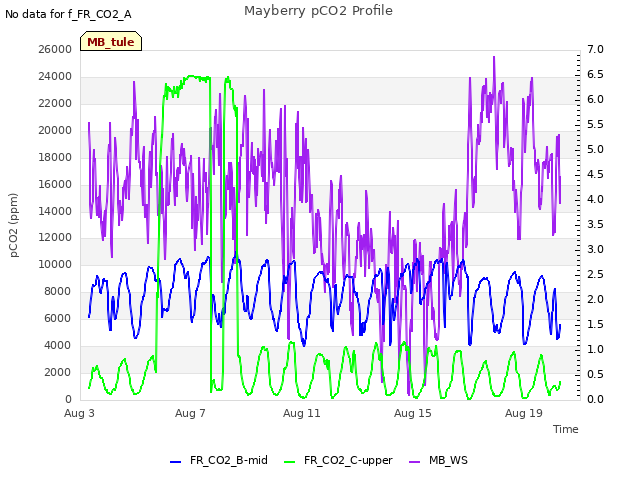Click the 3.5 right axis value

(x=595, y=224)
